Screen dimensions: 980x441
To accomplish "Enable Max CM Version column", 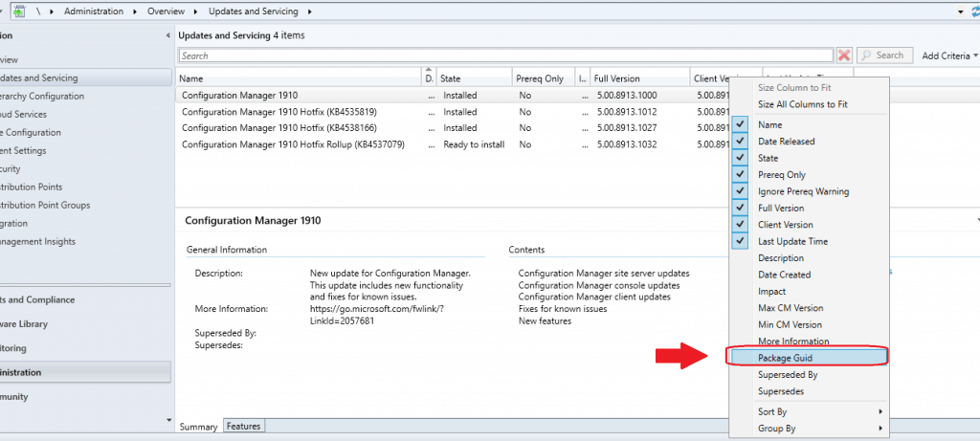I will tap(810, 308).
